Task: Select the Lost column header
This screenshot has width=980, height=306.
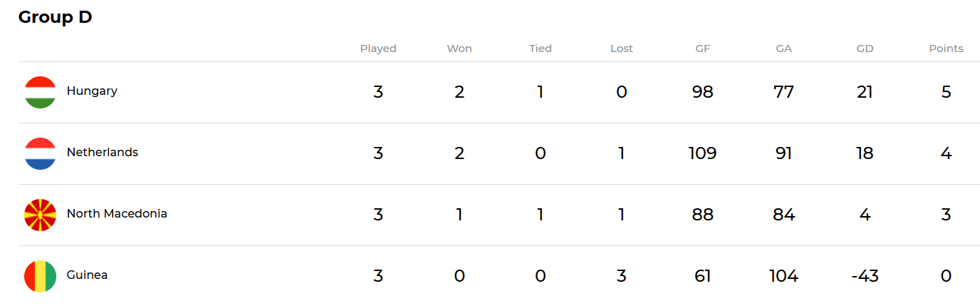Action: pos(622,49)
